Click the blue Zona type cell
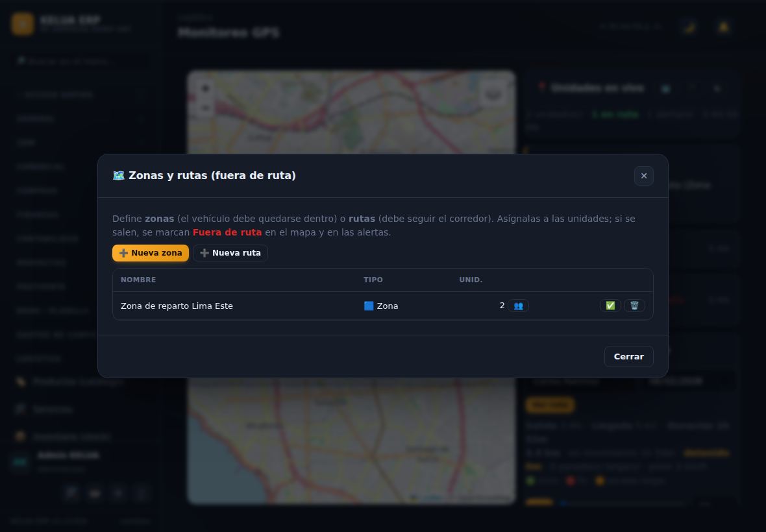The width and height of the screenshot is (766, 532). [381, 306]
